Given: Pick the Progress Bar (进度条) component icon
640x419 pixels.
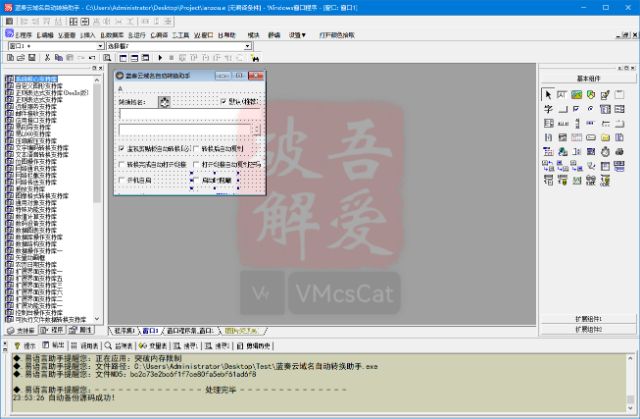Looking at the screenshot, I should pyautogui.click(x=591, y=123).
